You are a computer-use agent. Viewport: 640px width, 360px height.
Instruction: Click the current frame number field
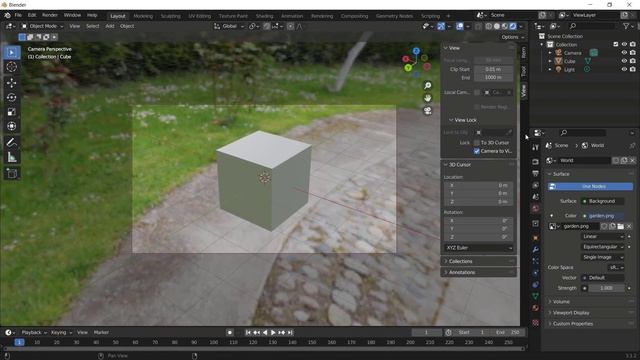click(426, 333)
